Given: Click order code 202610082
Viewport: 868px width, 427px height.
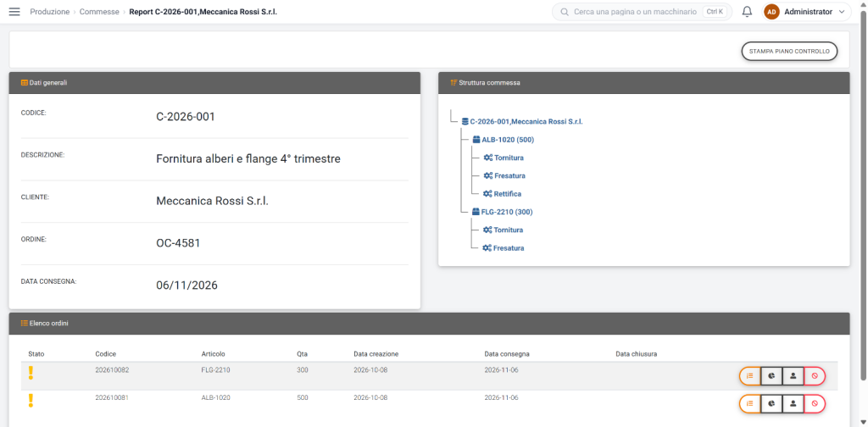Looking at the screenshot, I should click(112, 369).
